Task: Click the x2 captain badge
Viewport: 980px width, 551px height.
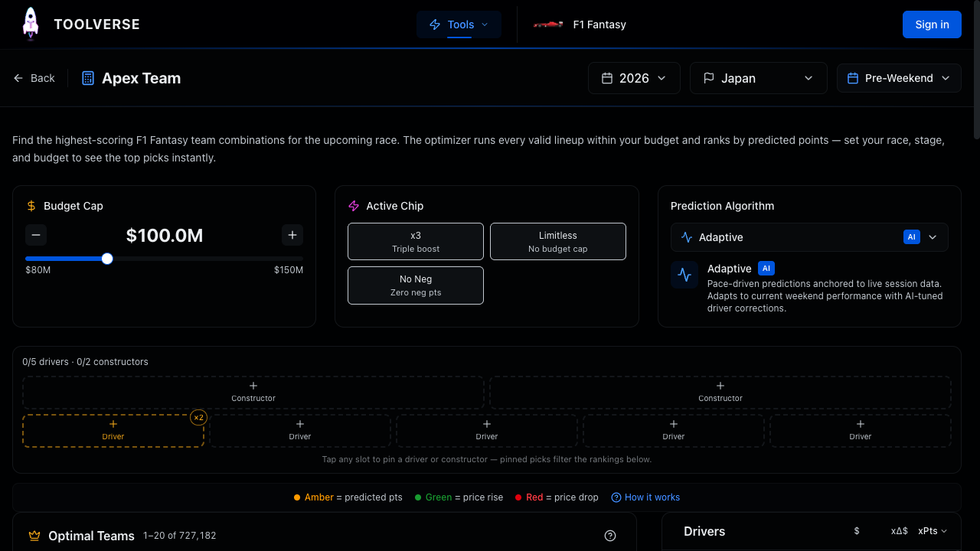Action: 198,418
